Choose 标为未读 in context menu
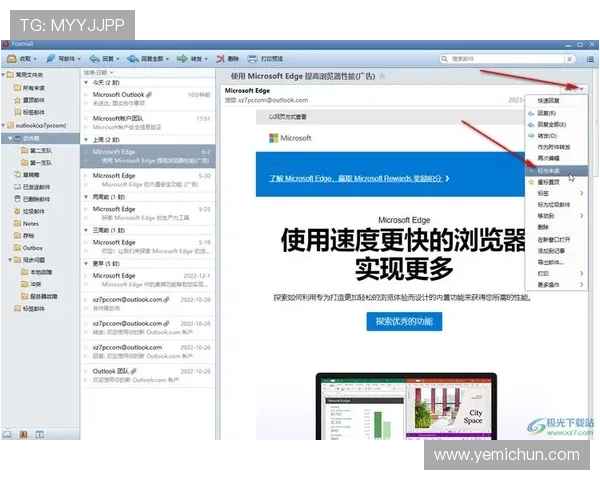600x480 pixels. 556,171
